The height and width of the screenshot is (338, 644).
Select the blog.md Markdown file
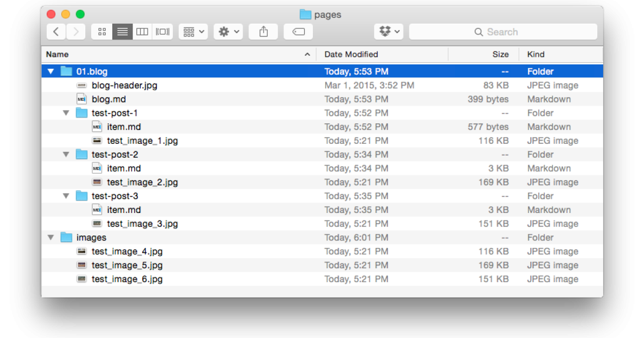click(108, 99)
